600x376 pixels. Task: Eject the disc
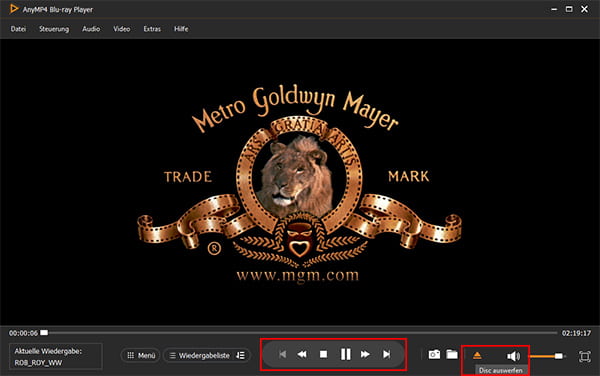click(477, 356)
